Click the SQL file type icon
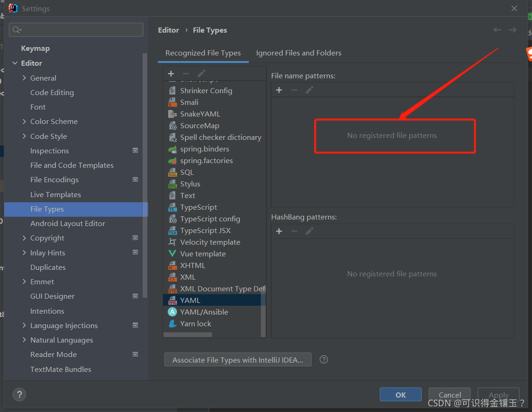 coord(172,172)
